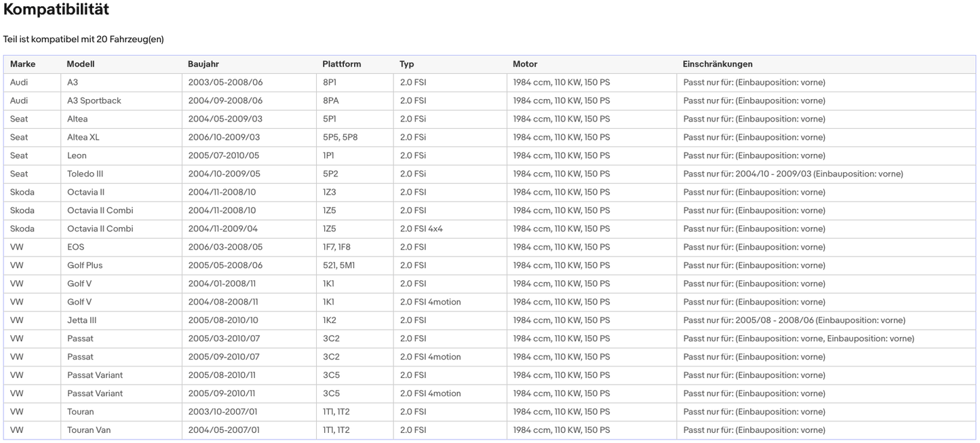Select the EOS model cell
This screenshot has width=980, height=443.
click(76, 248)
